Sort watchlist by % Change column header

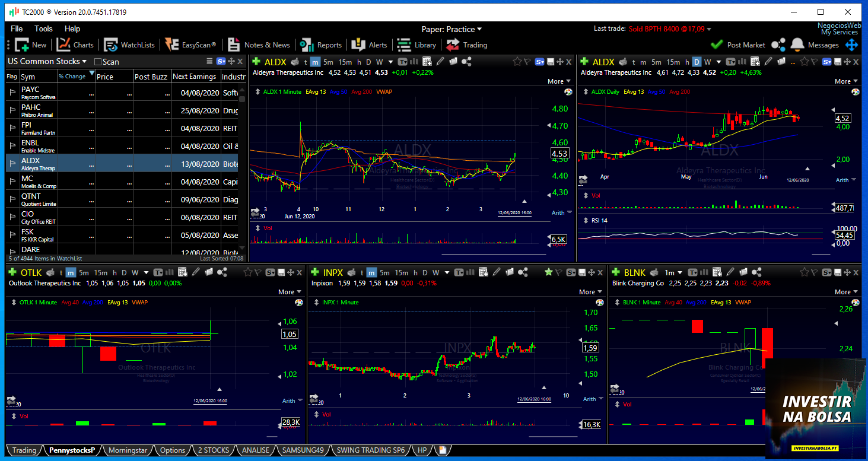pyautogui.click(x=75, y=76)
